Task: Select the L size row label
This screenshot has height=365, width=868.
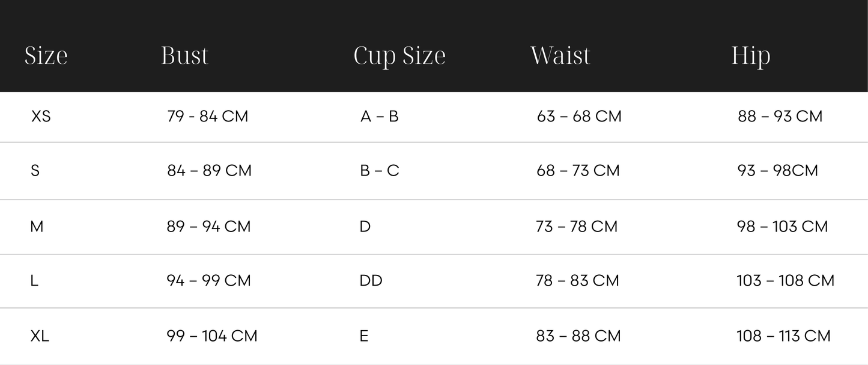Action: click(x=34, y=281)
